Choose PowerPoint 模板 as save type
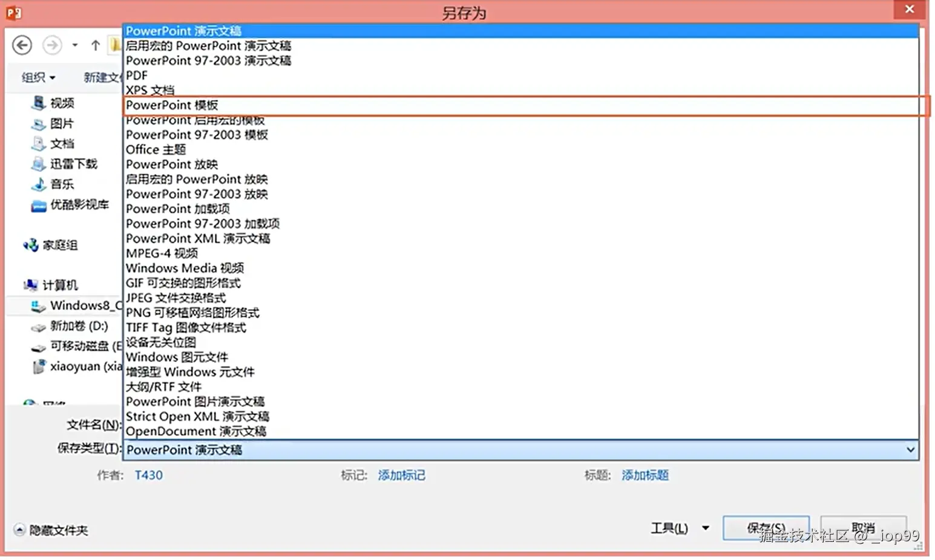 click(x=520, y=105)
